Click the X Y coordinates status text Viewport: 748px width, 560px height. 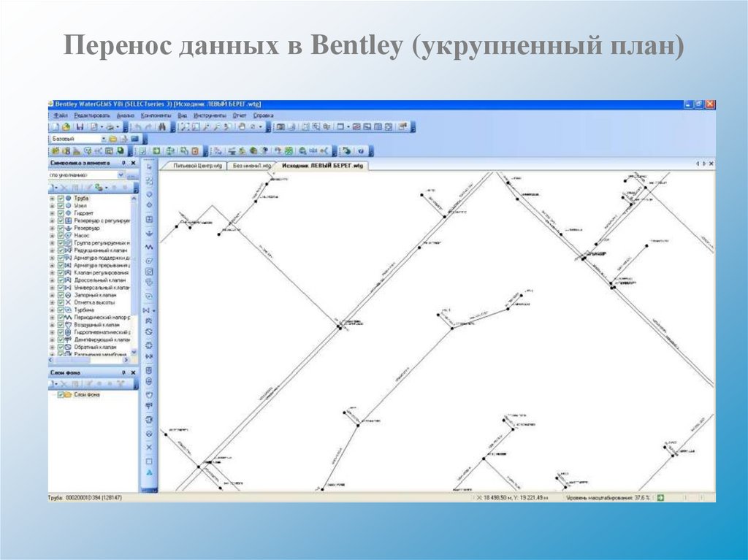point(512,498)
